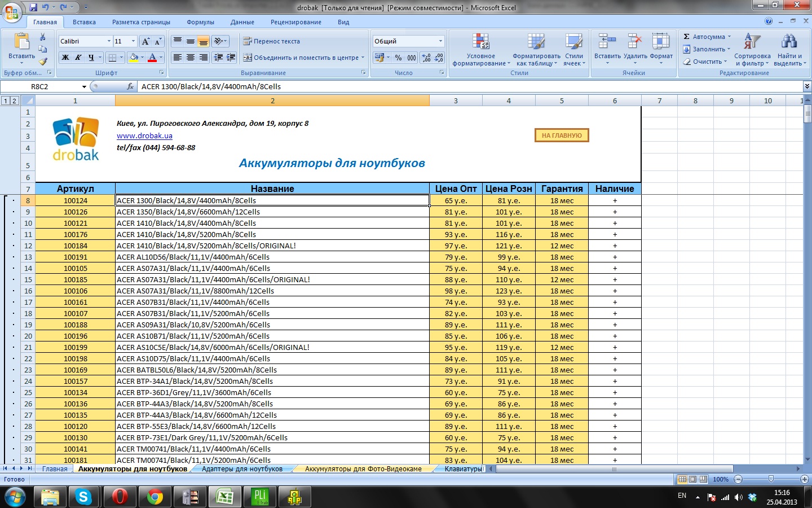Open the font size dropdown
The image size is (812, 508).
coord(133,41)
